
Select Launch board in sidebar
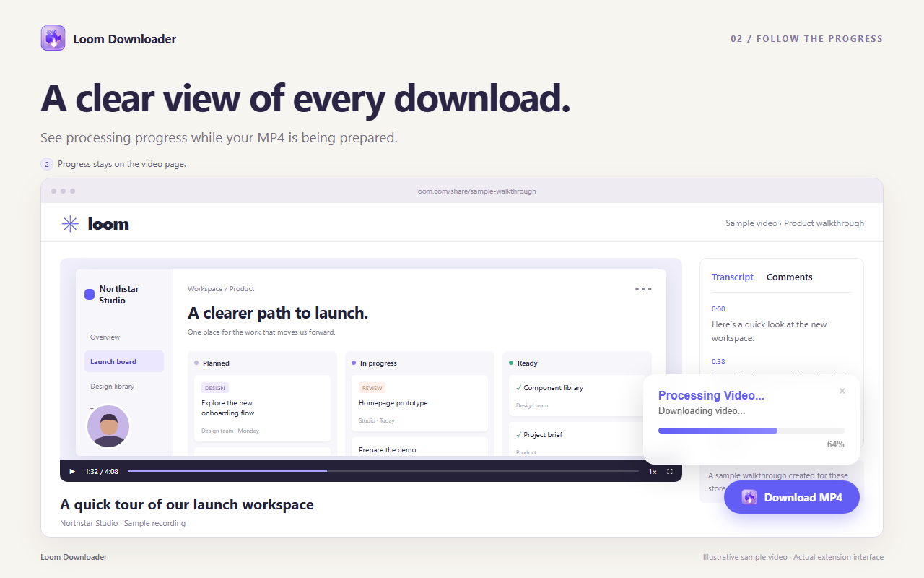[124, 361]
